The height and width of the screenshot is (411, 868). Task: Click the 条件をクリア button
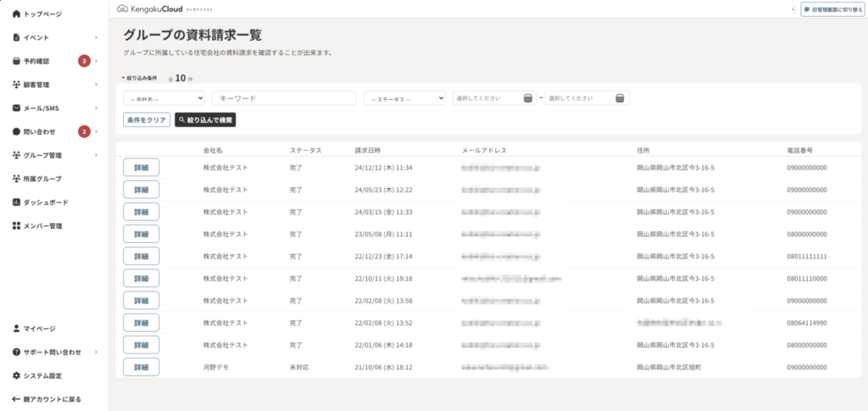tap(147, 120)
